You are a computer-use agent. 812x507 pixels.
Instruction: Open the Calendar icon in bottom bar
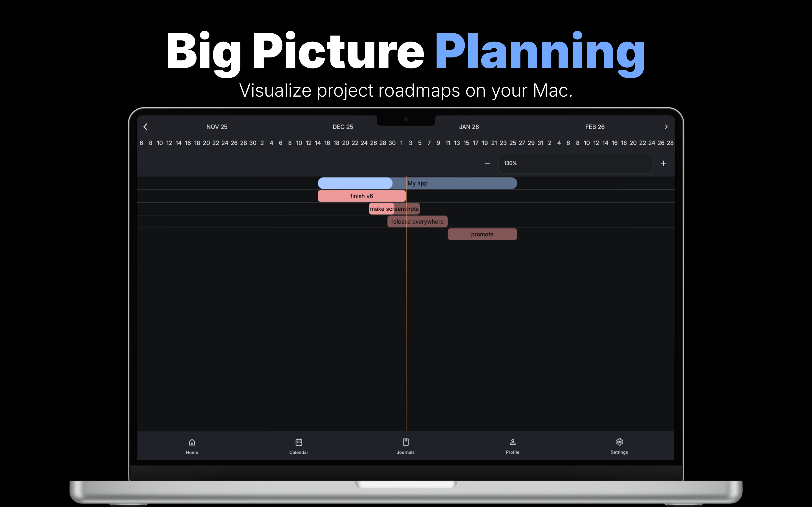point(299,442)
